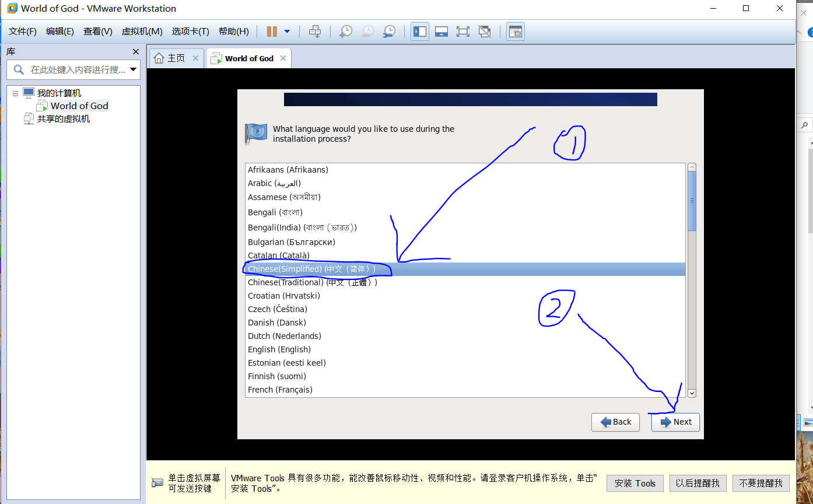The width and height of the screenshot is (813, 504).
Task: Select Chinese(Simplified) language row
Action: point(465,269)
